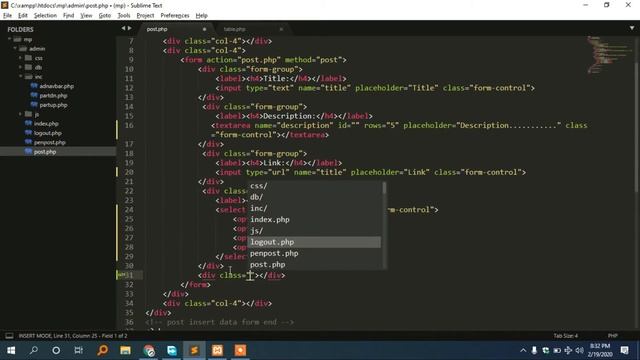Viewport: 640px width, 360px height.
Task: Open XAMPP taskbar icon
Action: (217, 350)
